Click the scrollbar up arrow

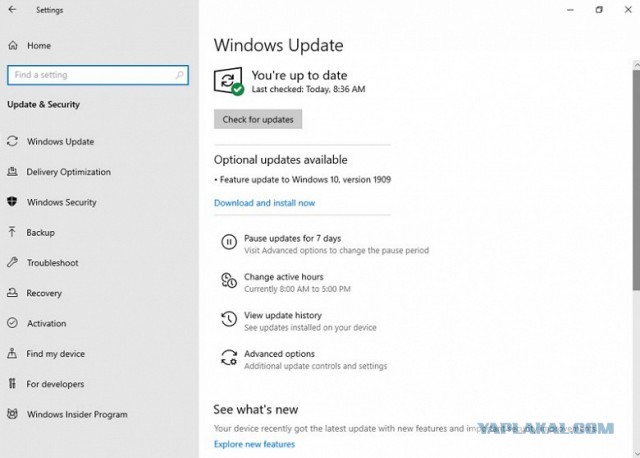[x=636, y=65]
